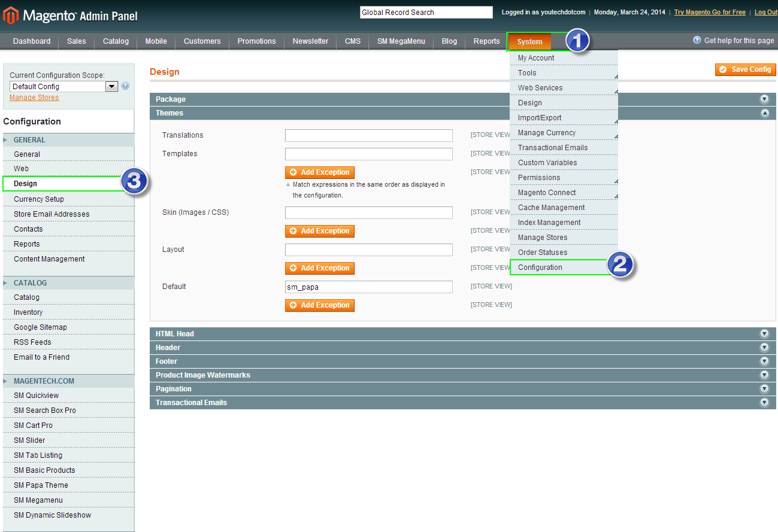
Task: Open General item in Configuration sidebar
Action: pyautogui.click(x=68, y=154)
